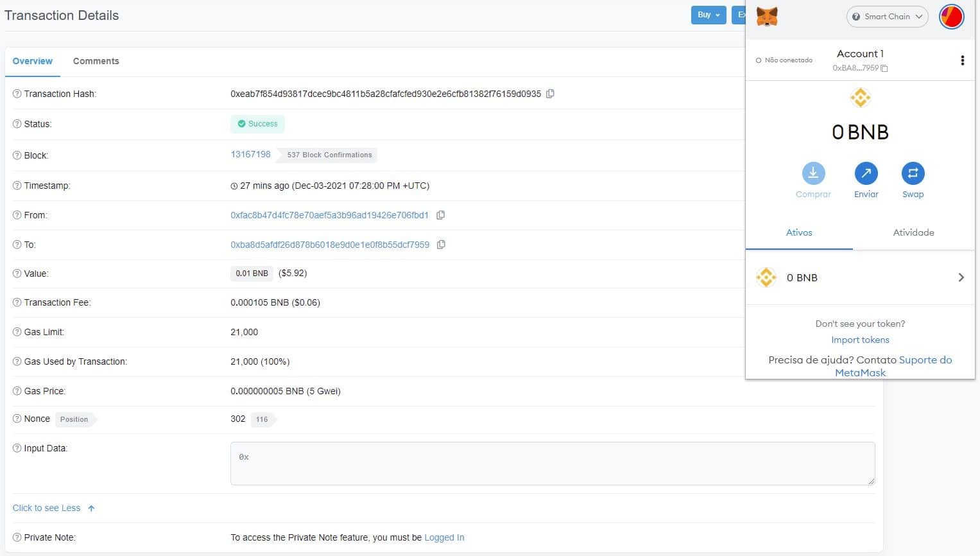Click the Swap icon button
Image resolution: width=980 pixels, height=556 pixels.
tap(913, 173)
